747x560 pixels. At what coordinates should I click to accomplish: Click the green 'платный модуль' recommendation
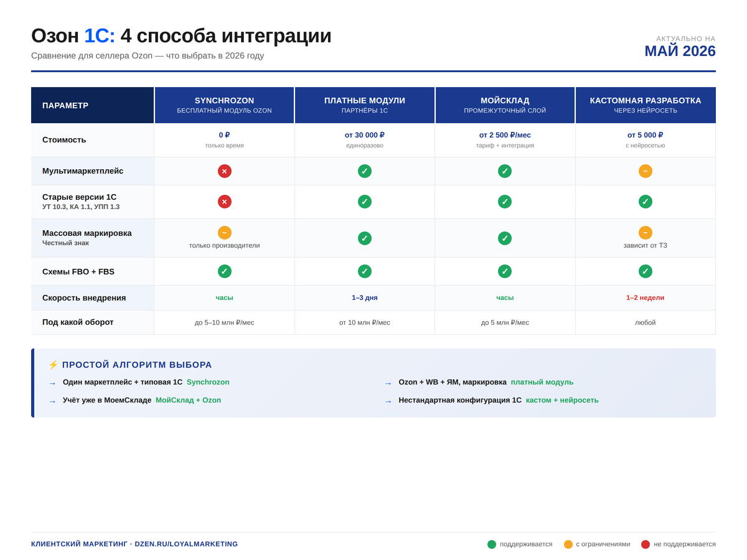[x=542, y=382]
